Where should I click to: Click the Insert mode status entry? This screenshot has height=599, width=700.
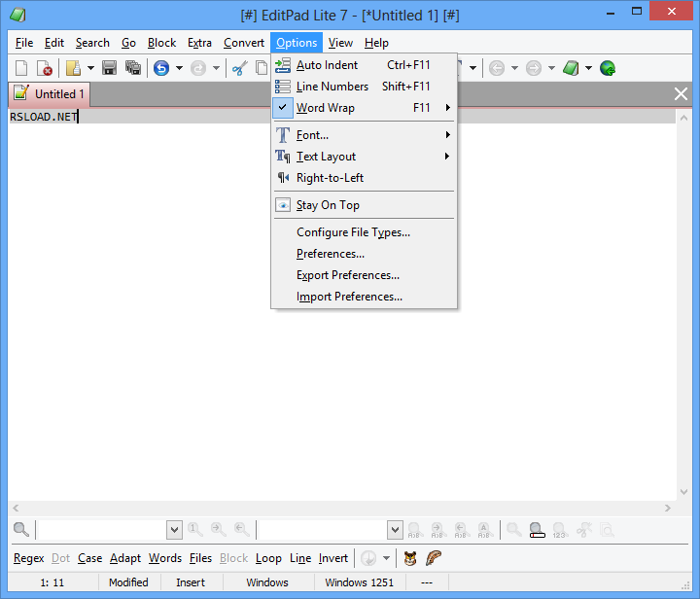191,582
